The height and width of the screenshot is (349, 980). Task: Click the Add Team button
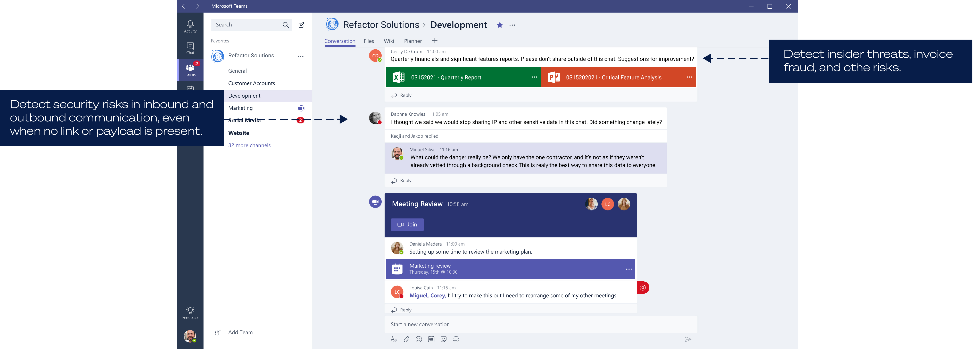[240, 332]
